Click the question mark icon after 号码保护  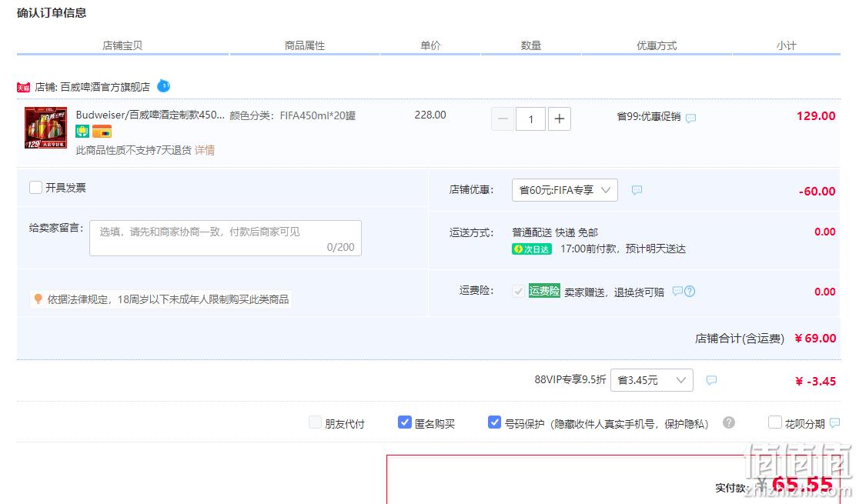tap(729, 422)
